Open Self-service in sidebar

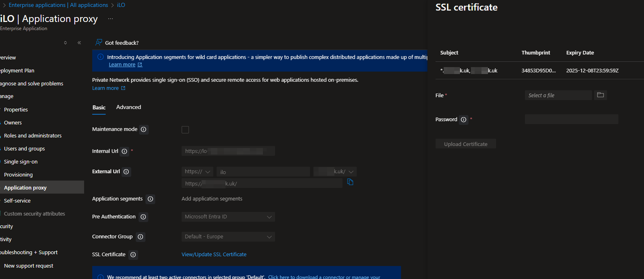[x=17, y=201]
